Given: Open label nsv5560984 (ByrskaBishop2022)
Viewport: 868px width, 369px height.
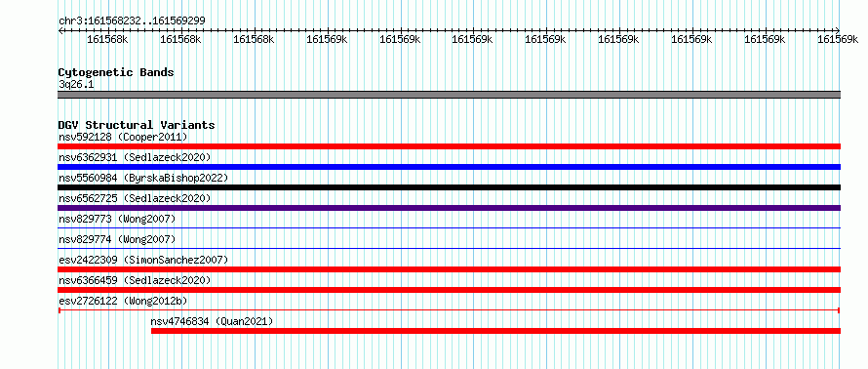Looking at the screenshot, I should click(x=143, y=178).
